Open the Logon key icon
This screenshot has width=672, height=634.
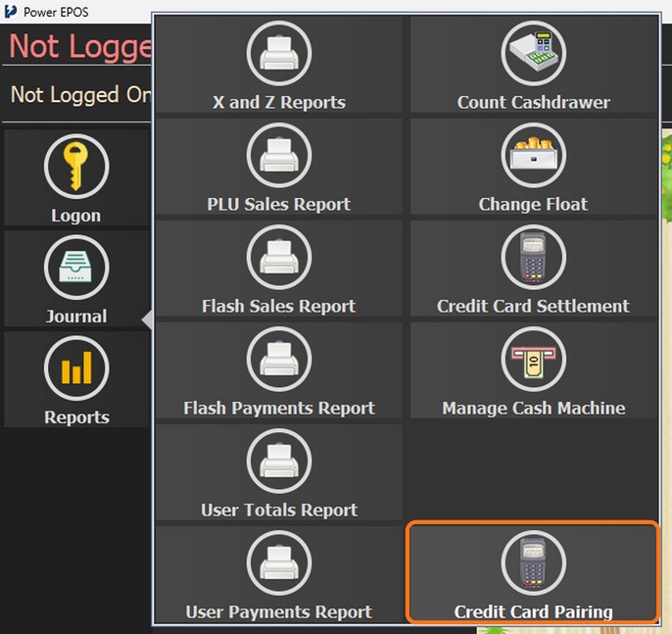[x=76, y=167]
